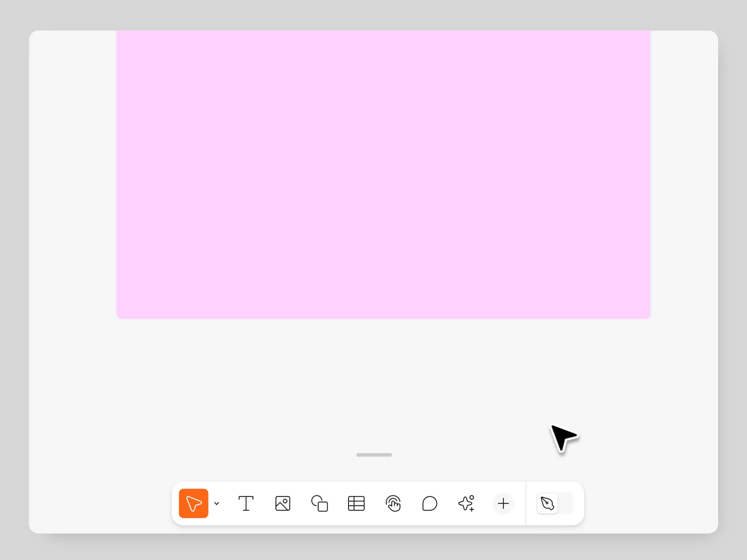Select the pink slide canvas
Screen dimensions: 747x560
[383, 175]
